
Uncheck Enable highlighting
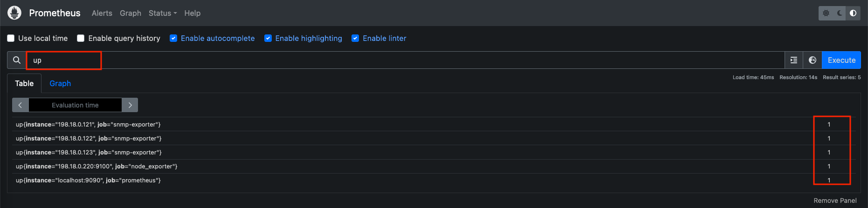point(268,38)
